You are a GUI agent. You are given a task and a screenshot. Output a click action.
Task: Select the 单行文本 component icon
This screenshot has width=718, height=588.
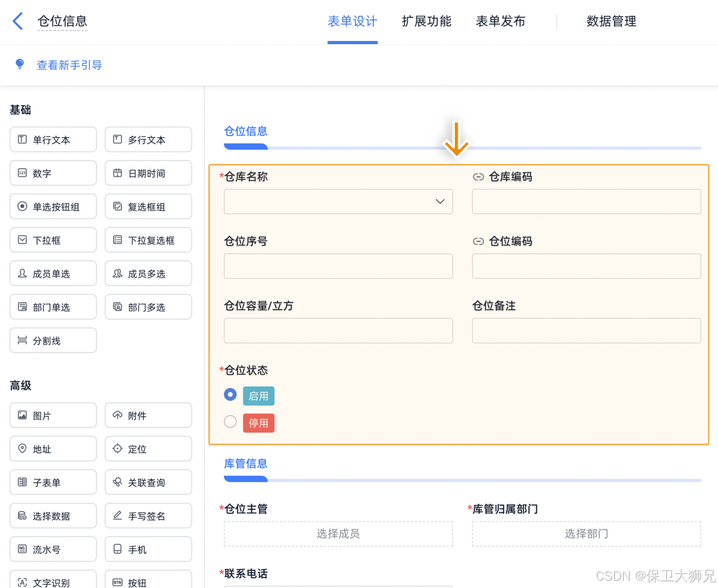[x=22, y=140]
